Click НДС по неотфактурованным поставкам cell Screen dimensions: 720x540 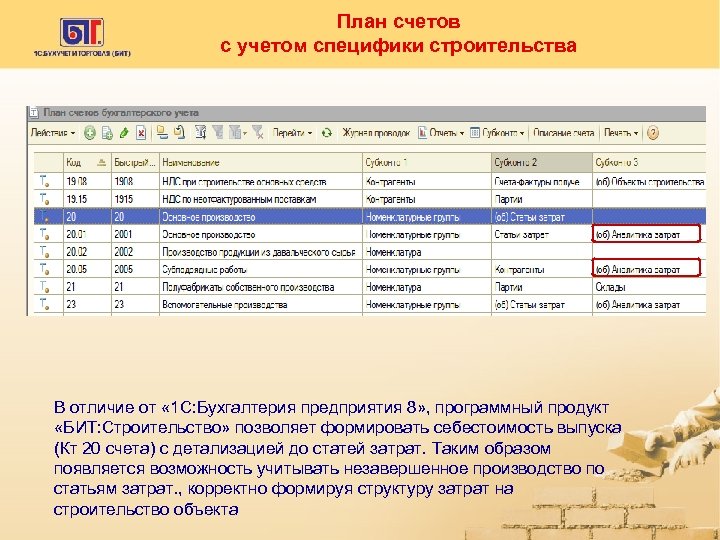(261, 199)
